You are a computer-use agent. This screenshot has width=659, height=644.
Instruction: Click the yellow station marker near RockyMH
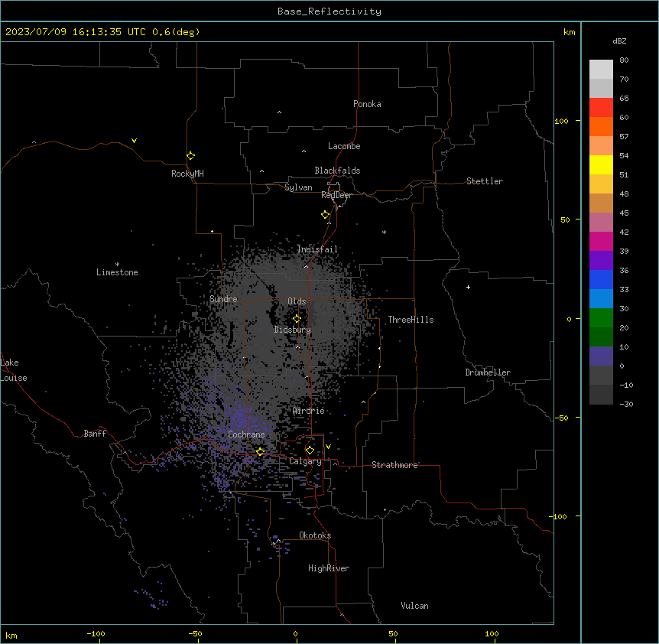point(191,156)
